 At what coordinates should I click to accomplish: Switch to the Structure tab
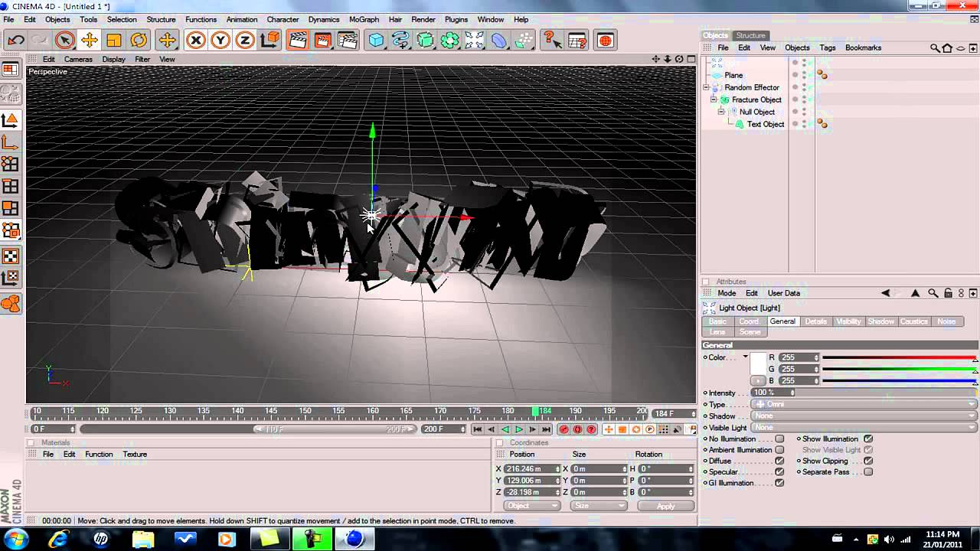pos(750,35)
